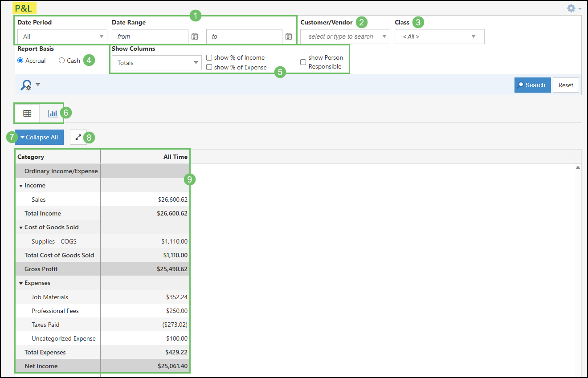Click the expand fullscreen arrows icon
The width and height of the screenshot is (588, 378).
tap(78, 137)
